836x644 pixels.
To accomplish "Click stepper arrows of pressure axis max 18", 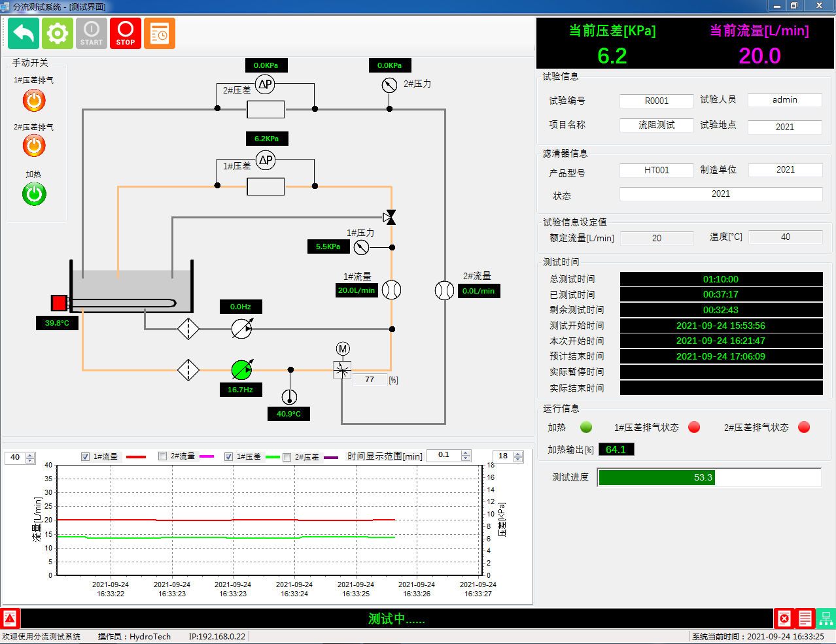I will (x=518, y=457).
